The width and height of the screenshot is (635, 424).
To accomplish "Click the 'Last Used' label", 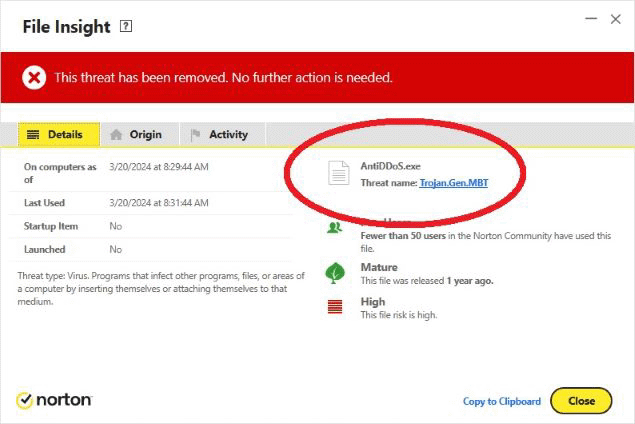I will click(x=44, y=203).
